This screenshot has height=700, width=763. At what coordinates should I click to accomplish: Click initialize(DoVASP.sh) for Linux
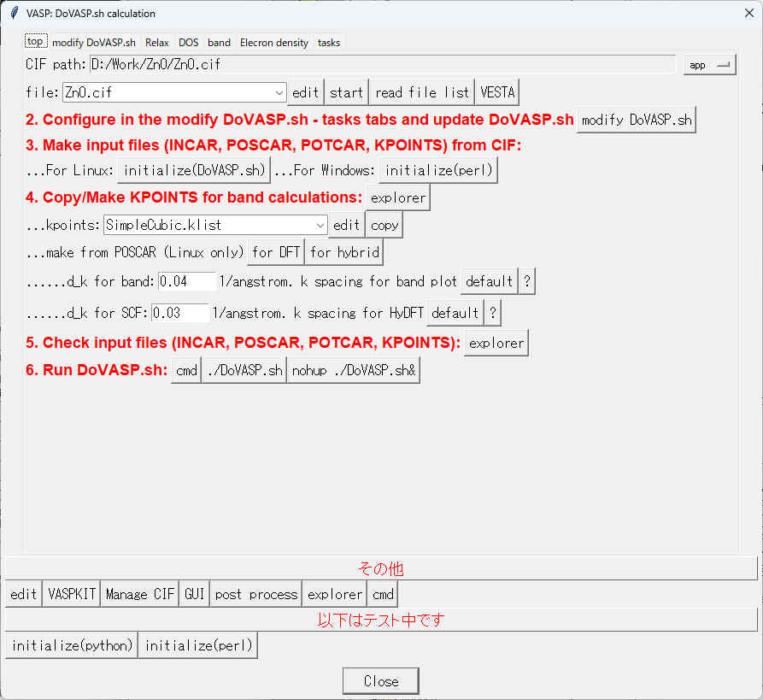point(194,170)
